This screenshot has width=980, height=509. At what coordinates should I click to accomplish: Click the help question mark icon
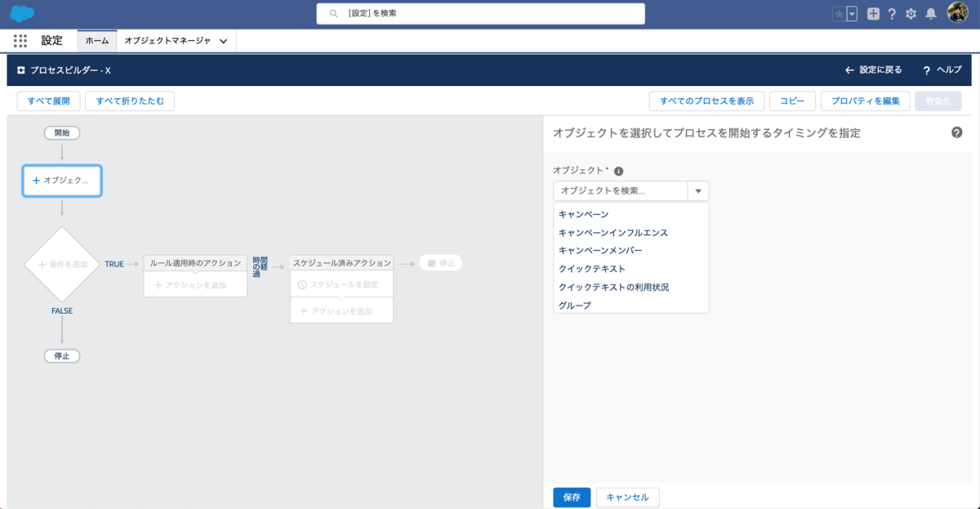point(891,13)
